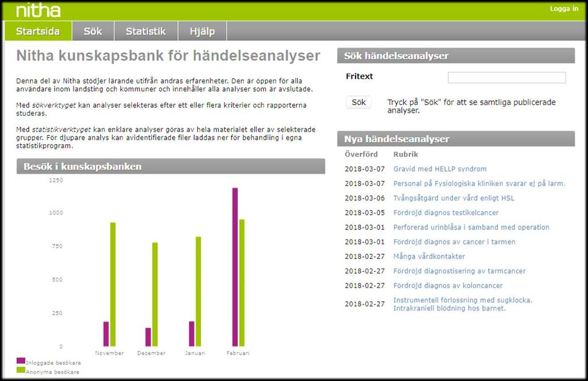The height and width of the screenshot is (381, 588).
Task: Click the 'Överförd' column header
Action: (361, 154)
